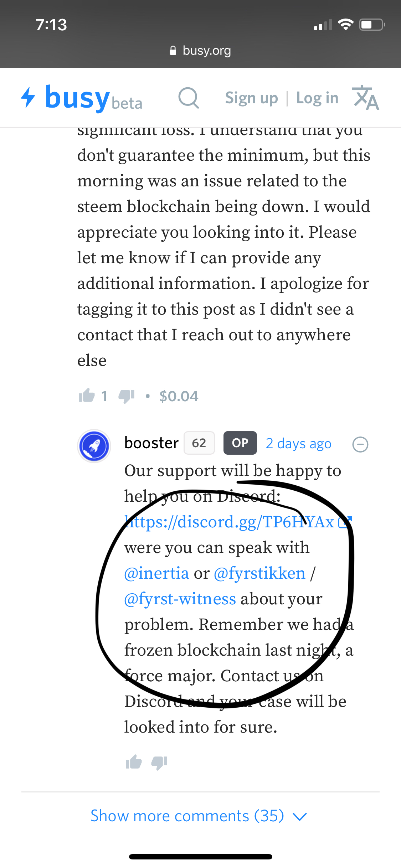This screenshot has height=868, width=401.
Task: Dislike booster's reply with thumbs down
Action: tap(159, 763)
